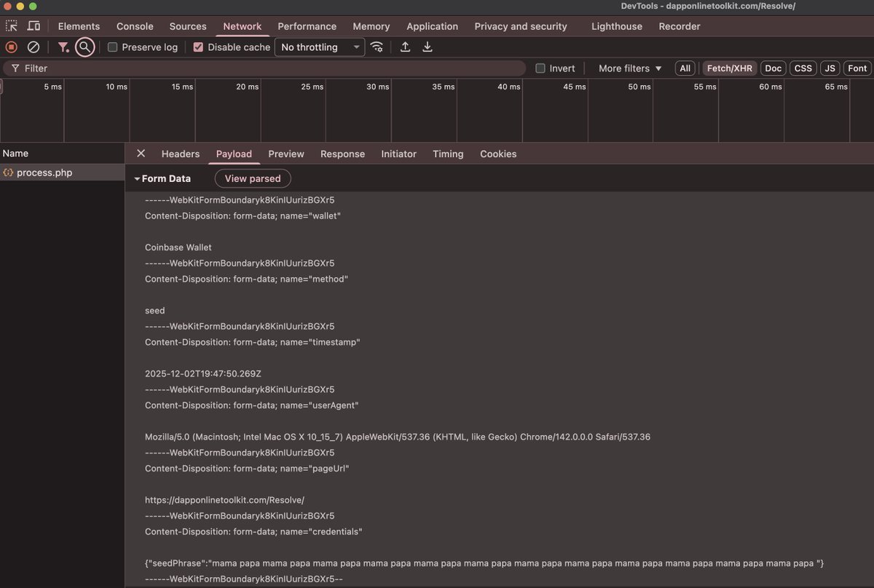Image resolution: width=874 pixels, height=588 pixels.
Task: Click the Mozilla/5.0 user agent string
Action: [x=398, y=437]
